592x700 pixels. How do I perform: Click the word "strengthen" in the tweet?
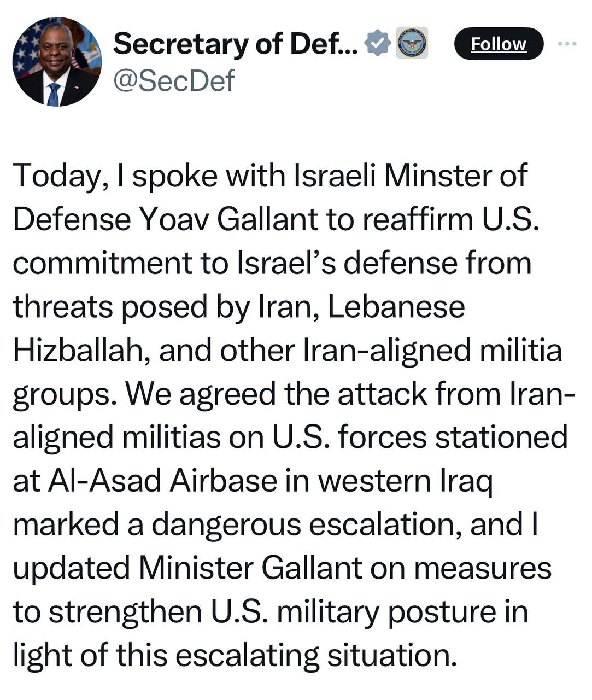point(125,611)
